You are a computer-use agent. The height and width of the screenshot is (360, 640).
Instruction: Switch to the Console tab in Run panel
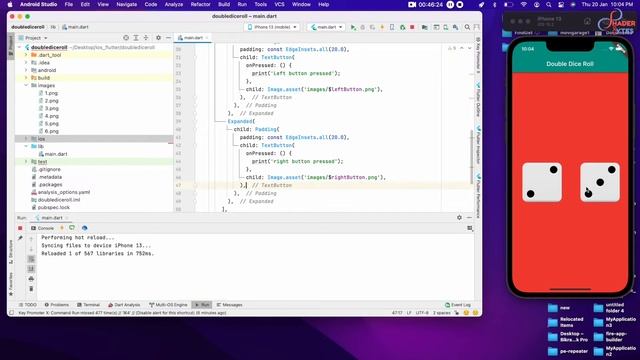(42, 228)
